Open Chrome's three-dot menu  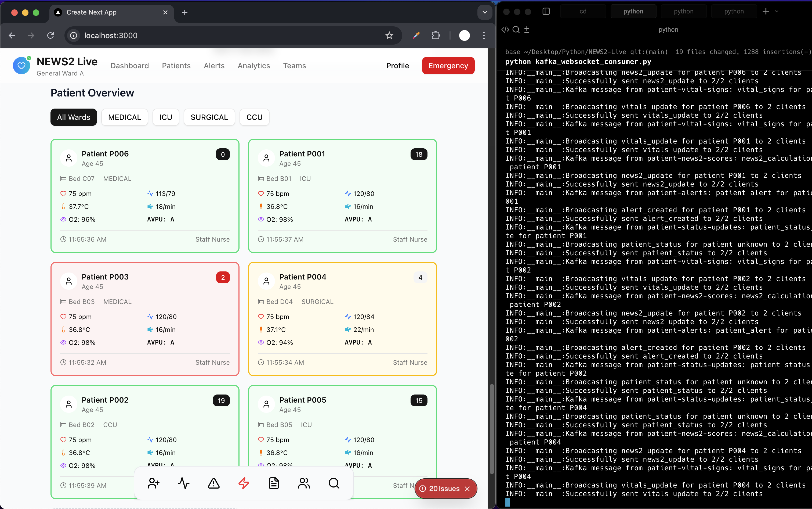point(484,35)
